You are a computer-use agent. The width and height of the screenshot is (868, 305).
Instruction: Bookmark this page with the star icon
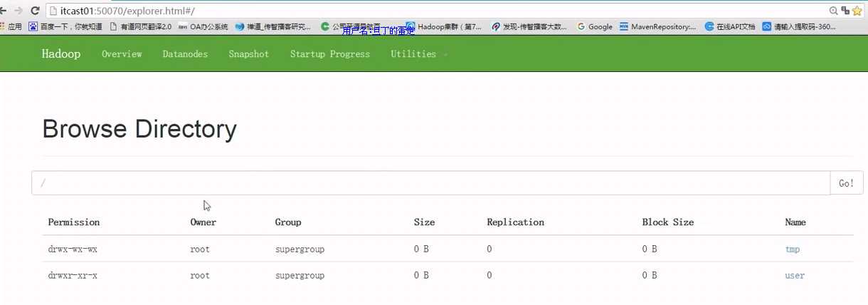point(857,11)
